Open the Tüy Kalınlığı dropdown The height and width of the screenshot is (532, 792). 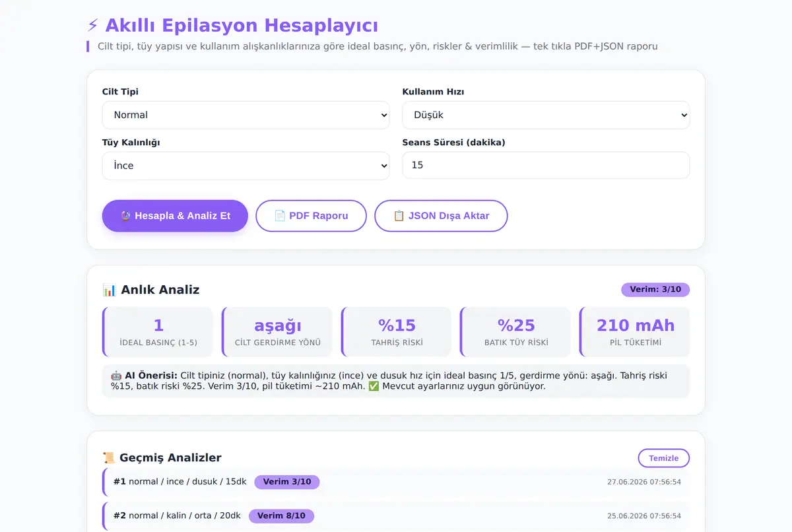246,166
